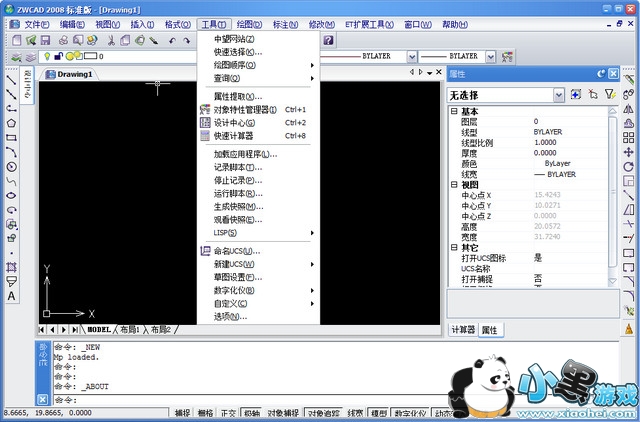Open the 文件 menu
This screenshot has width=640, height=422.
(x=37, y=24)
